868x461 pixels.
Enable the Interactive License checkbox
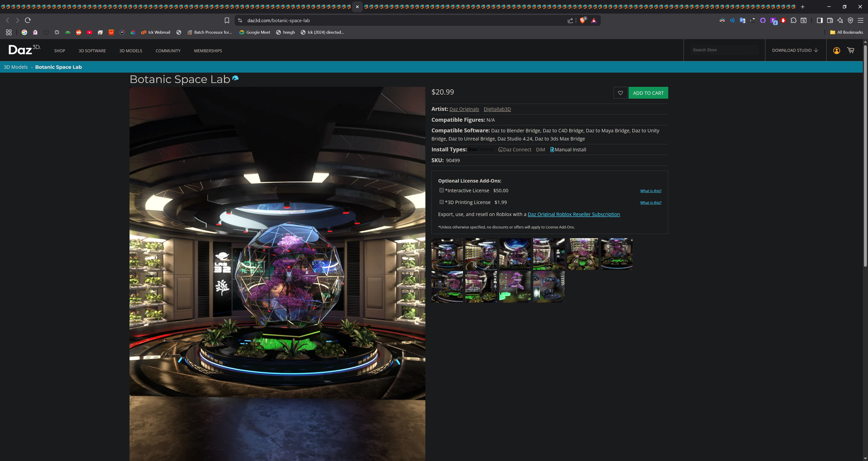pos(441,190)
